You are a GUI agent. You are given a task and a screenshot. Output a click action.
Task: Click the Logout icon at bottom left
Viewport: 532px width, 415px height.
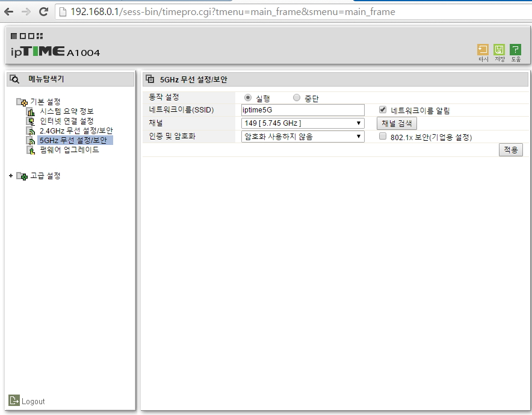point(14,401)
